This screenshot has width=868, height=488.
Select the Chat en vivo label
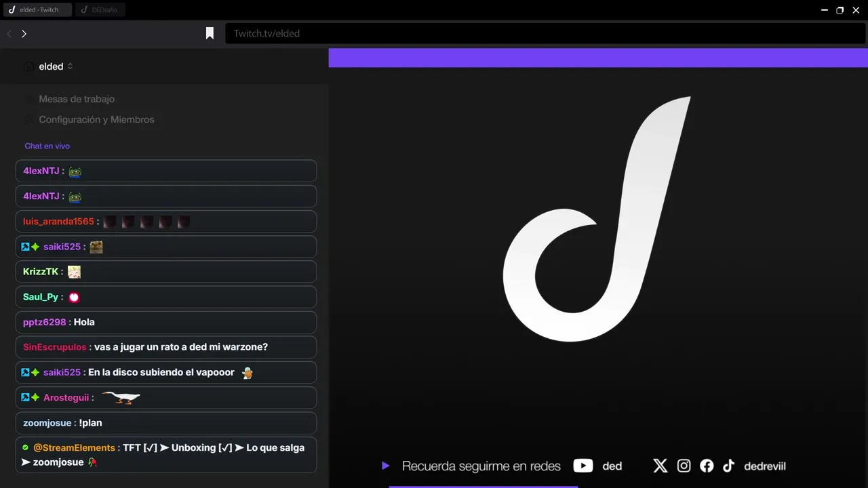point(47,146)
